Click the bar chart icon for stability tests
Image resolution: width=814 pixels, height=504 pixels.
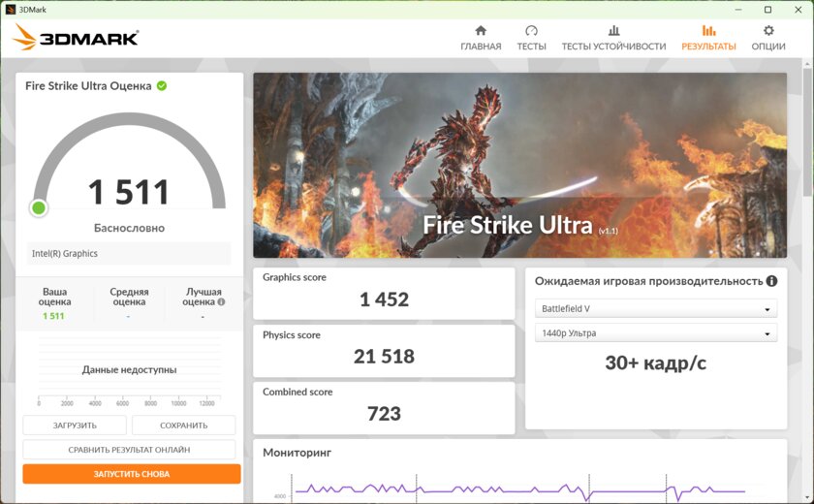(613, 31)
